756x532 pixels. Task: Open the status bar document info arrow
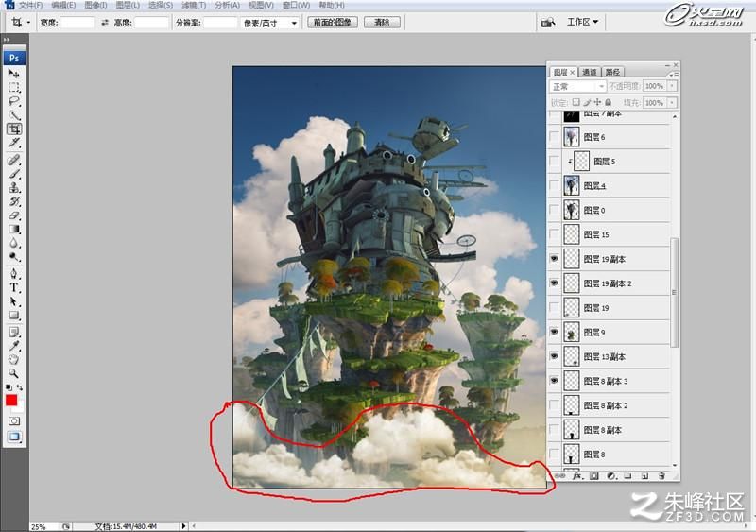183,526
